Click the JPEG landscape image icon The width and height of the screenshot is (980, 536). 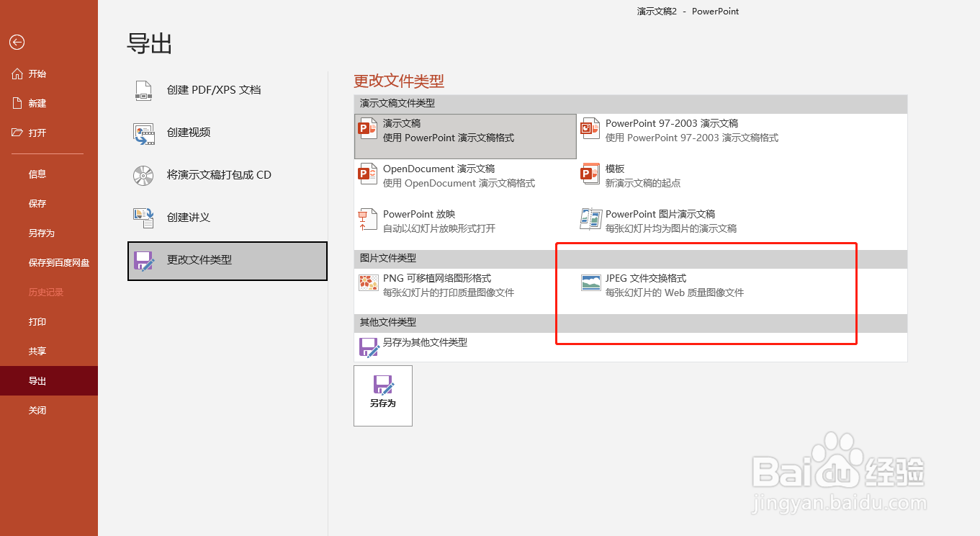(x=590, y=283)
